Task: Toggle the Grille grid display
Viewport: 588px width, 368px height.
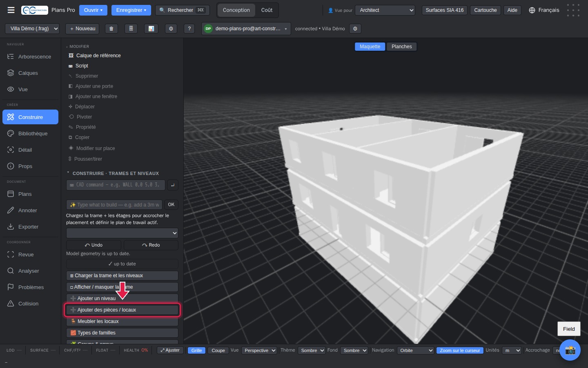Action: tap(196, 350)
